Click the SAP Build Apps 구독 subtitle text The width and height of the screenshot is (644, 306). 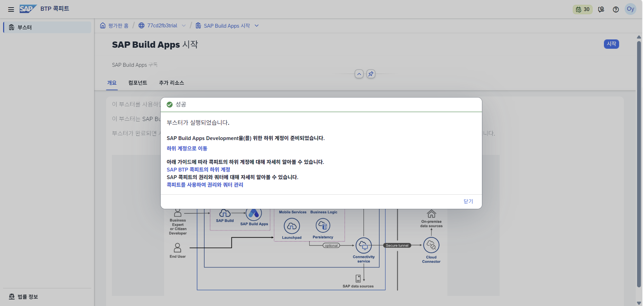135,65
